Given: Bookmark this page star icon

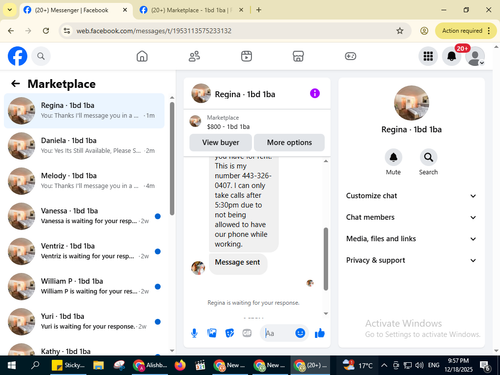Looking at the screenshot, I should pos(400,31).
